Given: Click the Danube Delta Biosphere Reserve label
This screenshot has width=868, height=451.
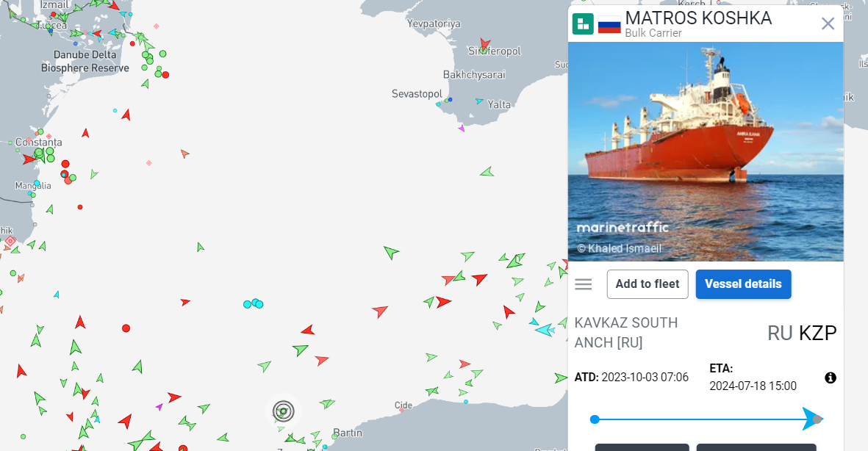Looking at the screenshot, I should 85,61.
